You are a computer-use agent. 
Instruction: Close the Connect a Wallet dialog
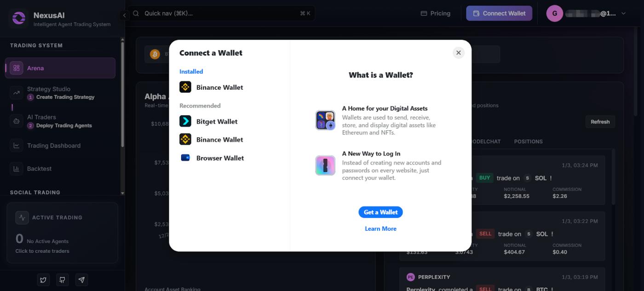[458, 53]
